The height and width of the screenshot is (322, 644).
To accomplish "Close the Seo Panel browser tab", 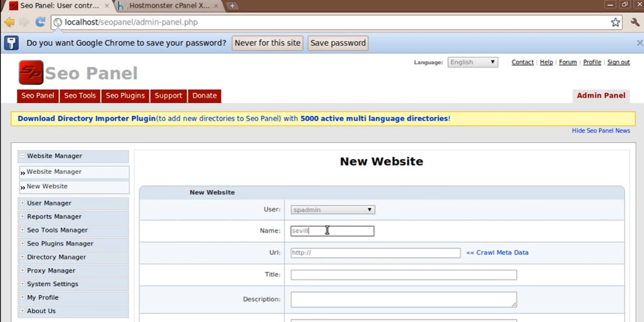I will click(107, 6).
